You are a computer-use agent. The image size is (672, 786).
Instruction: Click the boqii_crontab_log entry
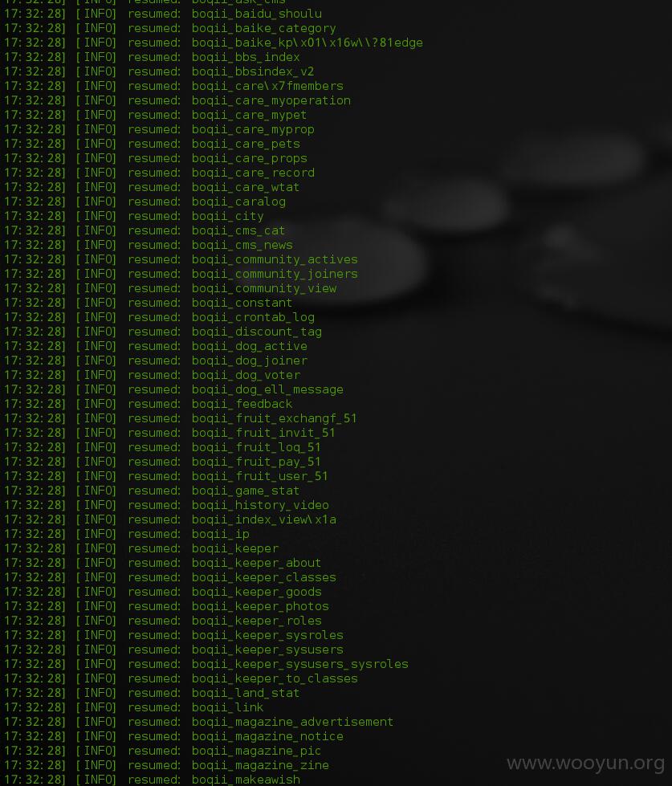(253, 317)
